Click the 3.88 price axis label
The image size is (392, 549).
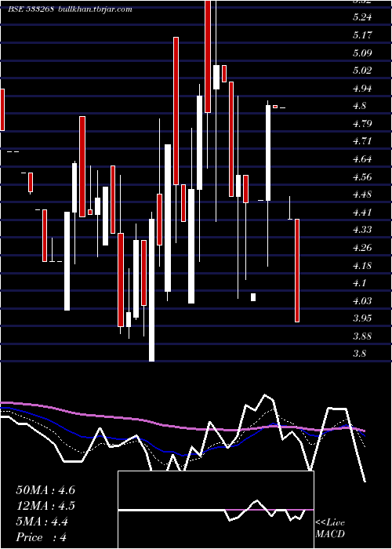click(362, 336)
